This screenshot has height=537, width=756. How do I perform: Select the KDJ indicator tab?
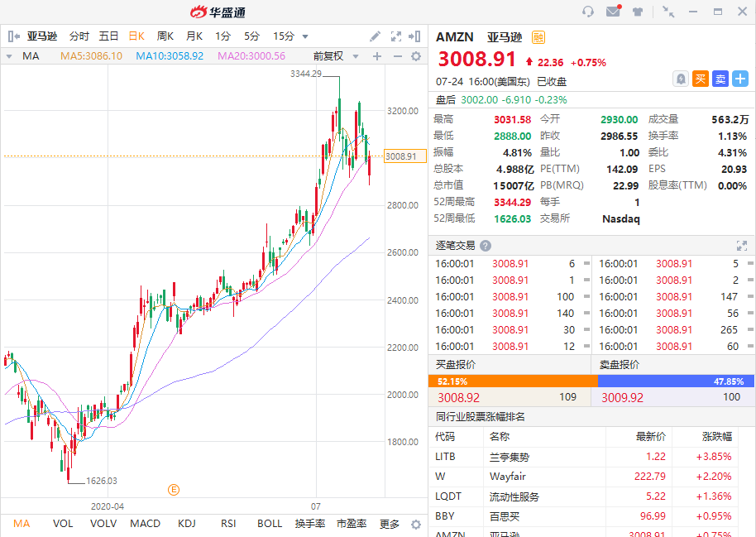tap(187, 524)
